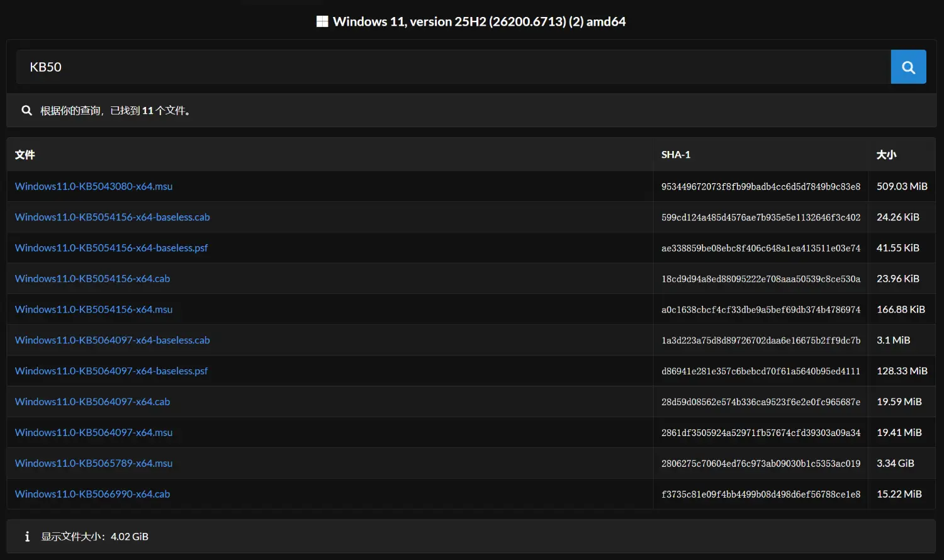Select SHA-1 hash starting with ae338859be08
This screenshot has height=560, width=944.
click(761, 249)
